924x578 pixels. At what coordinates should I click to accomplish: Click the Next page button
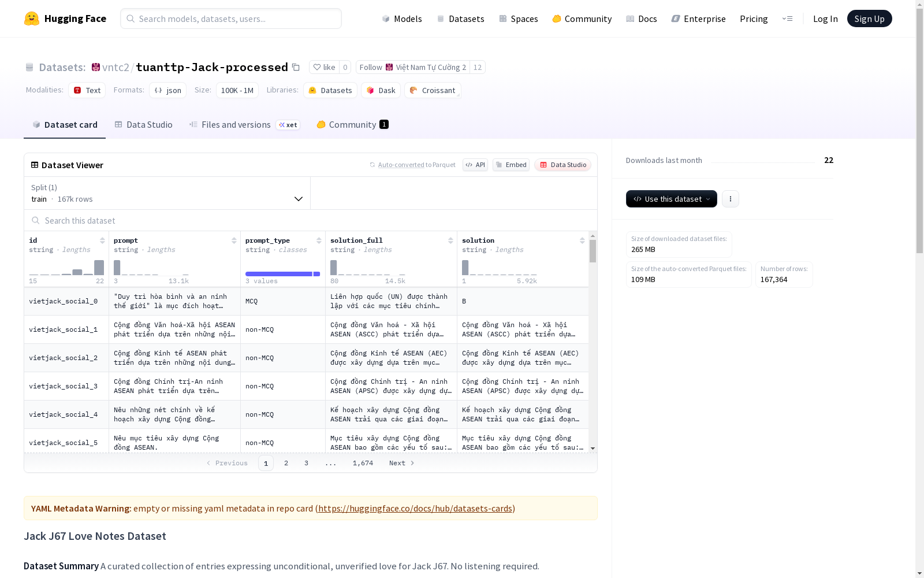click(x=402, y=463)
